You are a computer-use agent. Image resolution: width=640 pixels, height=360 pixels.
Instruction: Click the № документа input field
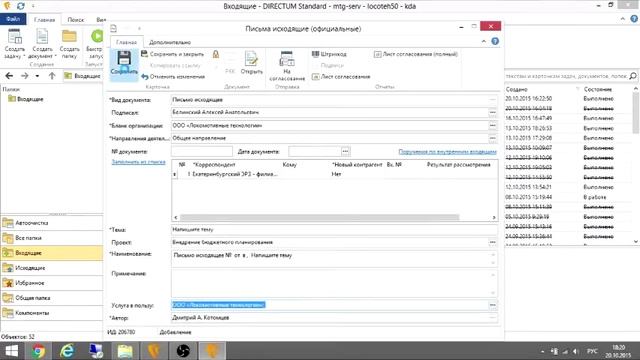click(x=202, y=151)
